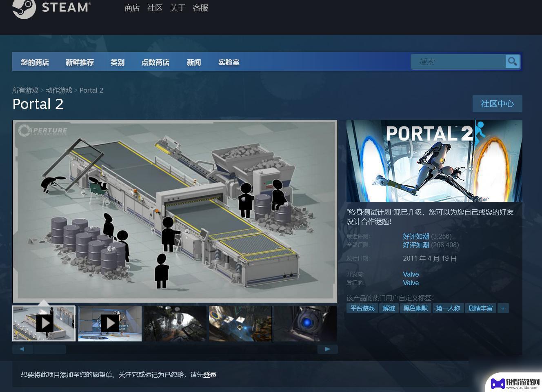This screenshot has height=392, width=542.
Task: Open 社区中心 button
Action: (497, 104)
